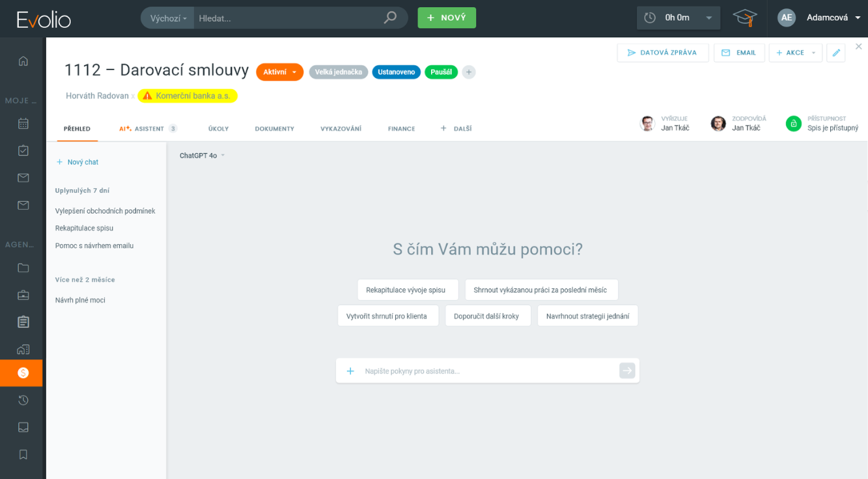Click the pencil edit icon button
The height and width of the screenshot is (479, 868).
point(836,53)
